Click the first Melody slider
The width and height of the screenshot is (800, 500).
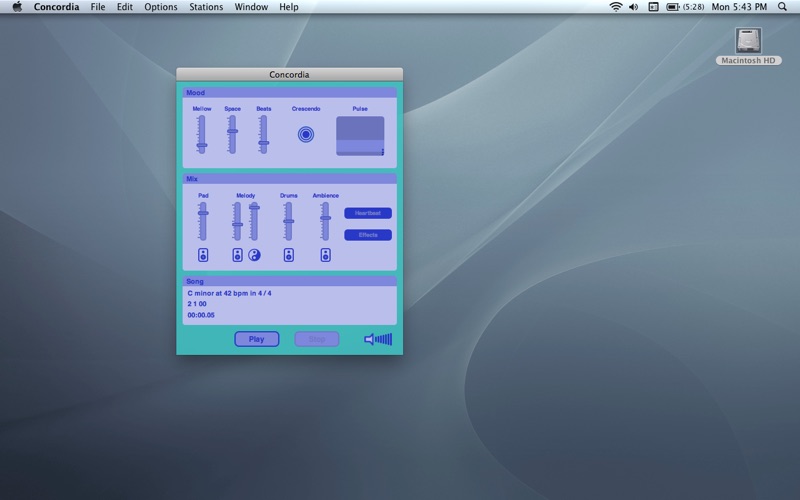click(237, 221)
